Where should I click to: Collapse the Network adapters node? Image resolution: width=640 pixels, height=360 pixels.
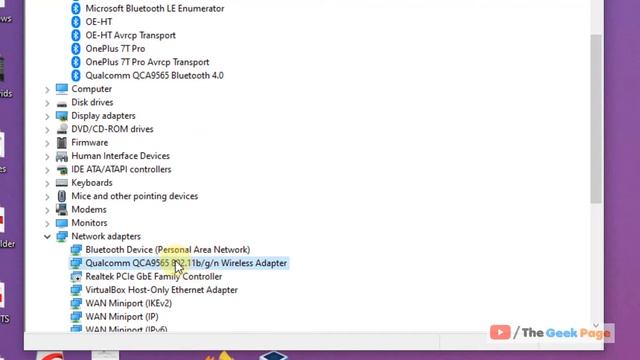coord(47,237)
